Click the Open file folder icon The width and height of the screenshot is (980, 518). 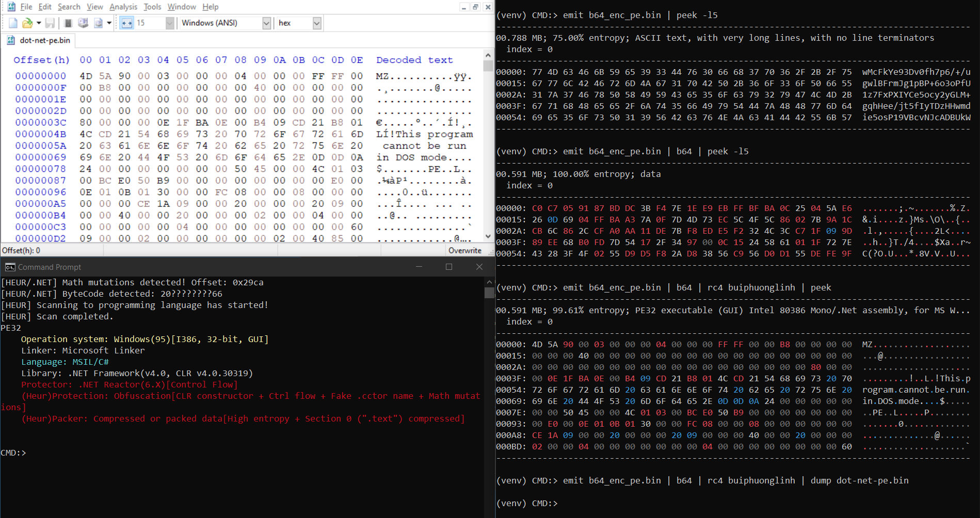click(27, 23)
